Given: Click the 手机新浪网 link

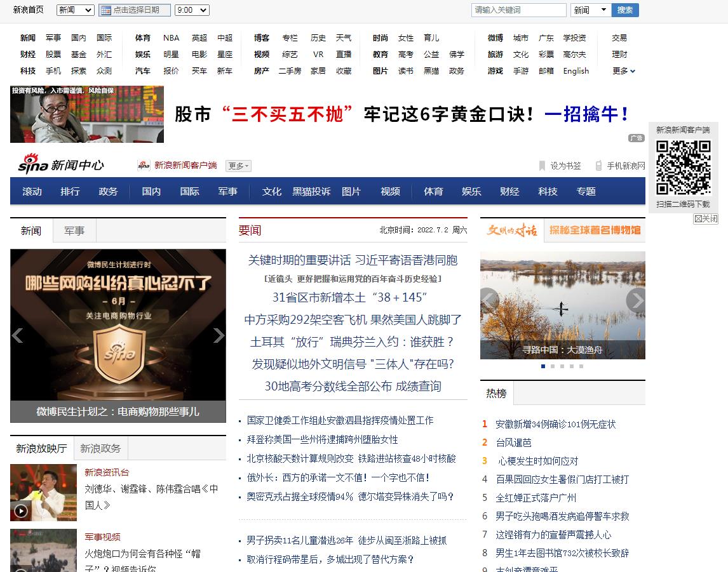Looking at the screenshot, I should pyautogui.click(x=626, y=166).
